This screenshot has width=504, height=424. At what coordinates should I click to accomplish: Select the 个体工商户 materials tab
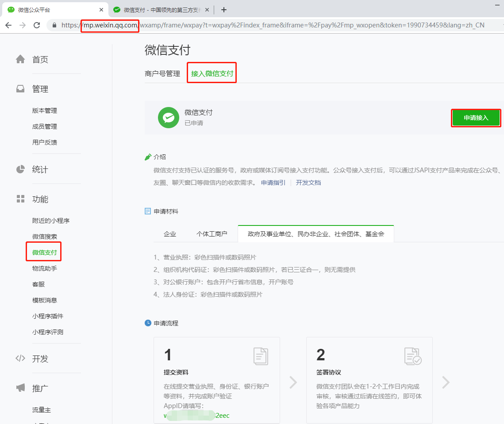(212, 234)
